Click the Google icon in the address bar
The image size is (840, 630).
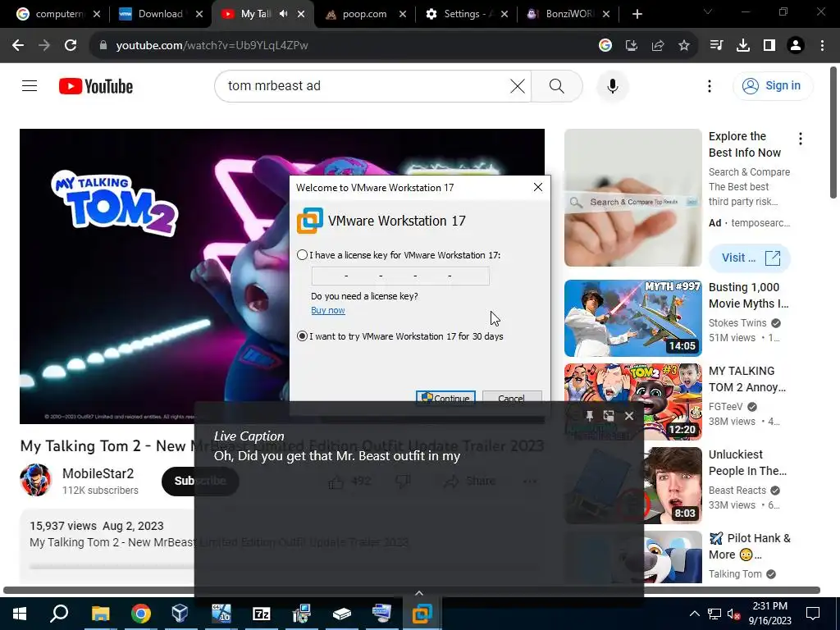coord(605,46)
